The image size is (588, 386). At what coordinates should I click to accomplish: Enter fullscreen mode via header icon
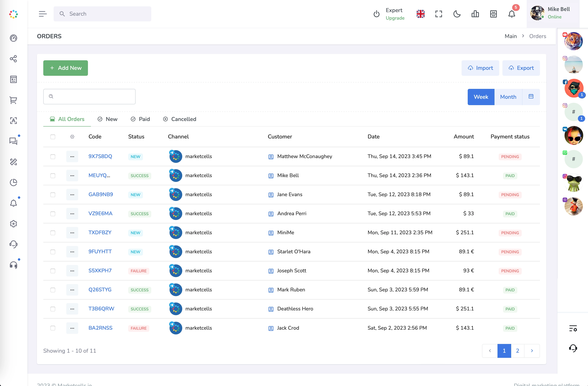click(x=439, y=14)
